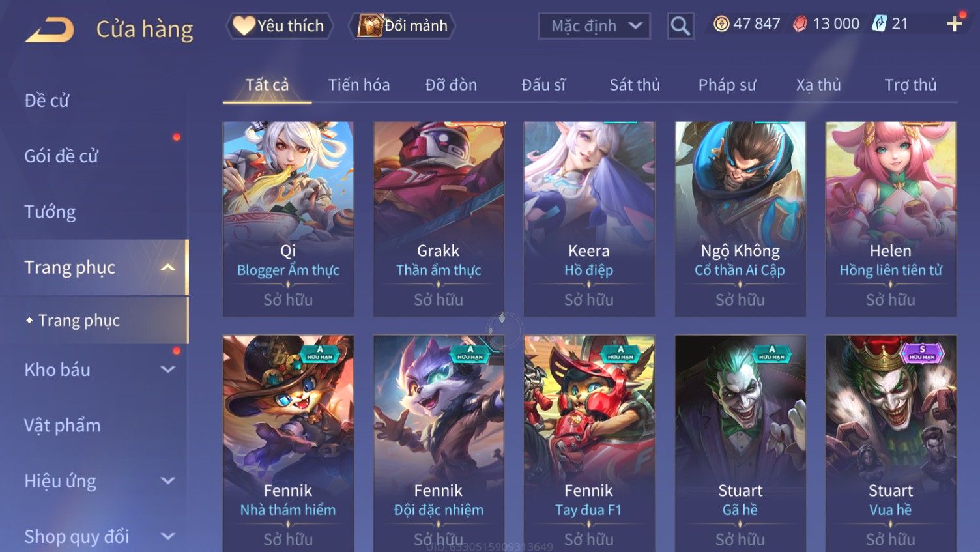This screenshot has height=552, width=980.
Task: Click the gold coin currency icon
Action: 721,24
